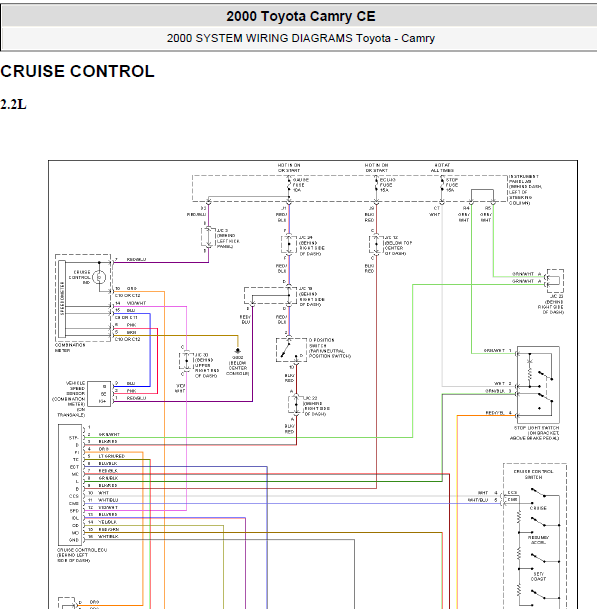The width and height of the screenshot is (597, 609).
Task: Click the 'STOP LIGHT SWITCH' label
Action: (x=534, y=433)
